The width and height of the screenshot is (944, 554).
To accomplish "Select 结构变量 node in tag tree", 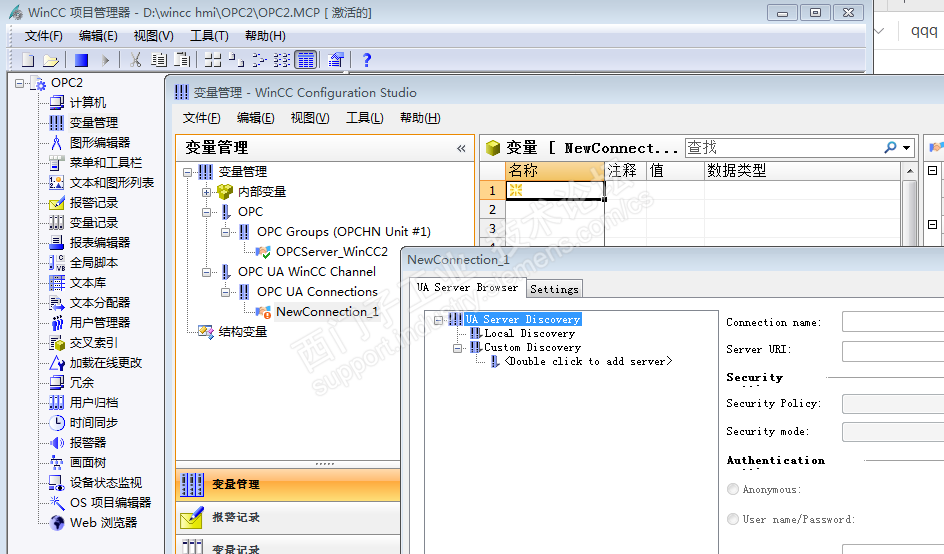I will click(x=243, y=332).
